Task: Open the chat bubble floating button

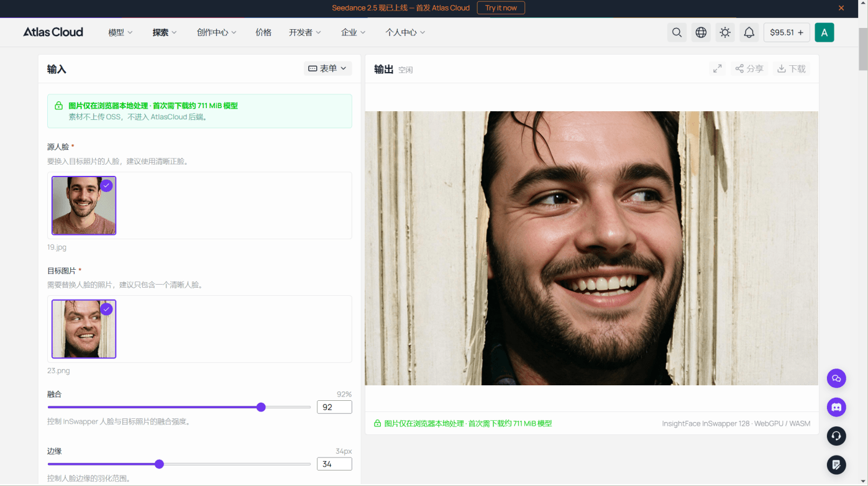Action: [836, 378]
